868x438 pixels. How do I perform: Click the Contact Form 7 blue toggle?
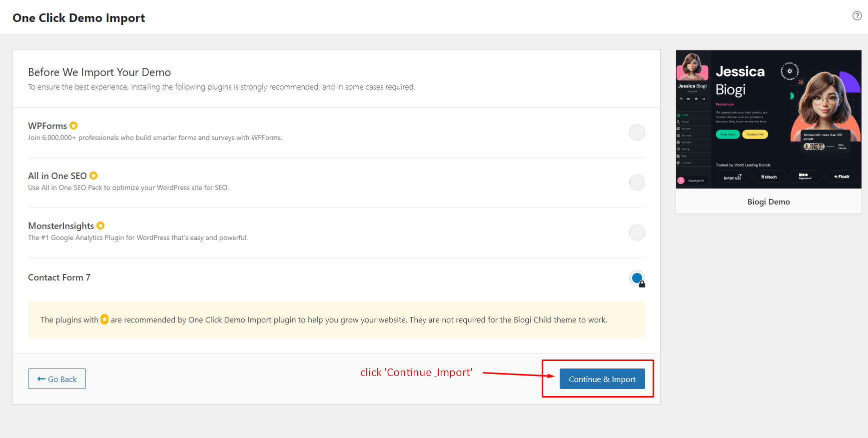click(x=637, y=278)
